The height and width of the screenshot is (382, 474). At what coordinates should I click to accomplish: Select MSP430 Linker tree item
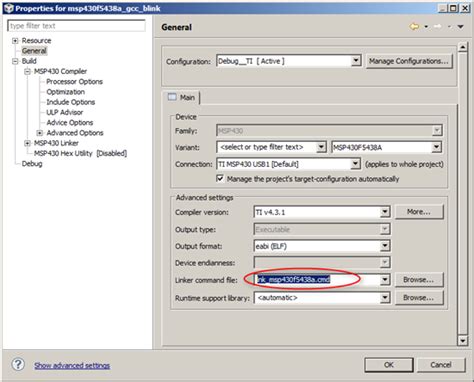point(56,143)
